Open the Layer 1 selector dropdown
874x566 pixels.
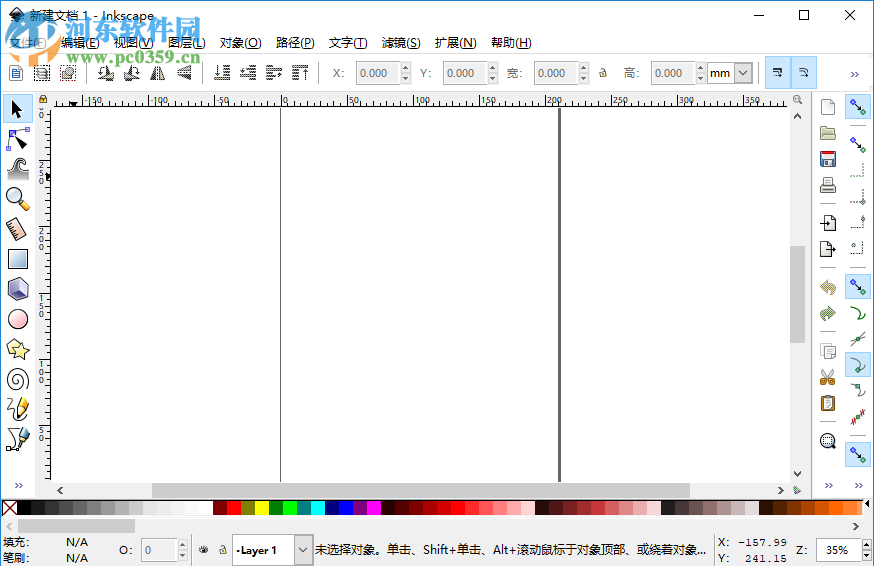(x=303, y=550)
